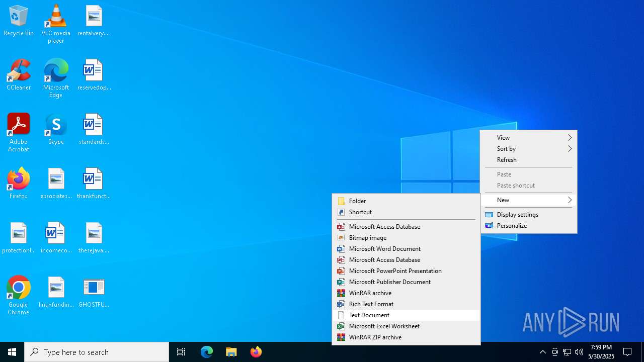644x362 pixels.
Task: Open the network icon in system tray
Action: pos(567,352)
